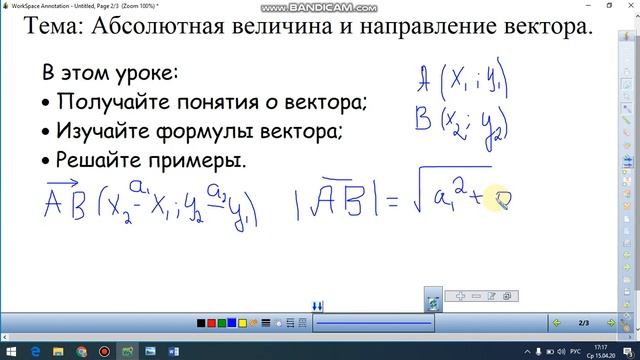Open the line end style icon
The height and width of the screenshot is (360, 640).
[x=290, y=323]
